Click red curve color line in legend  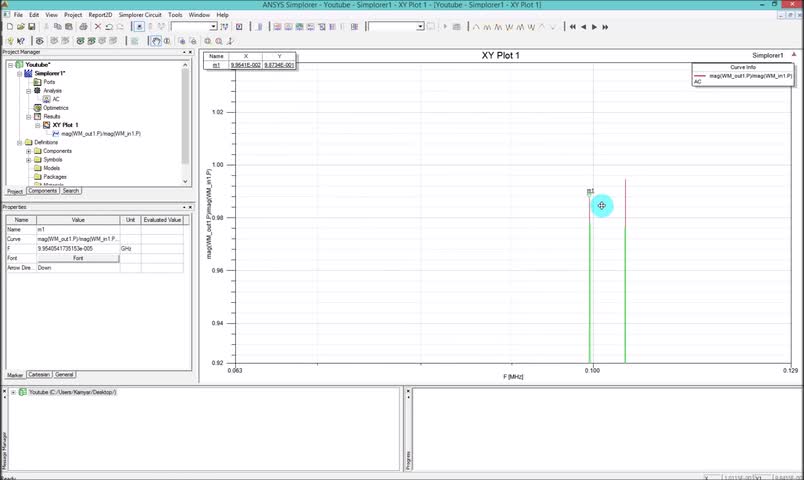point(700,76)
